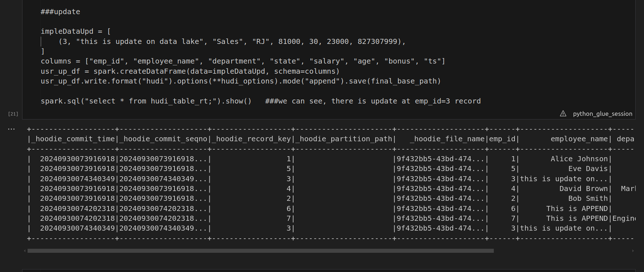The height and width of the screenshot is (272, 644).
Task: Click the execution count [21] label
Action: coord(13,114)
